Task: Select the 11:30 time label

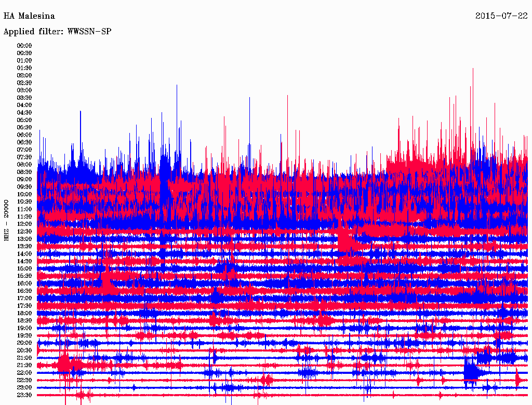Action: click(24, 217)
